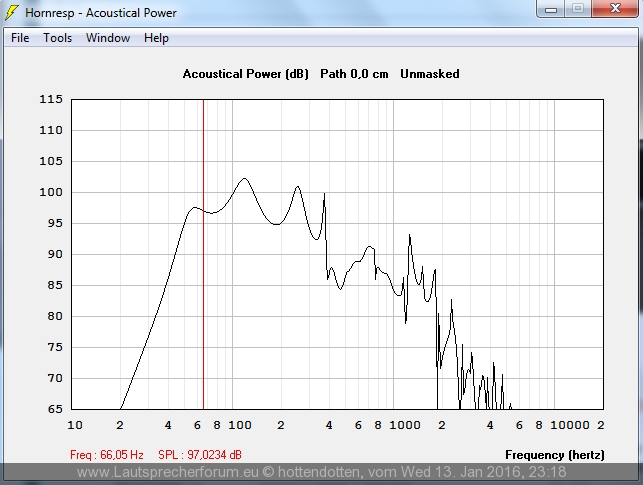Open the Help menu
The image size is (643, 485).
[156, 38]
